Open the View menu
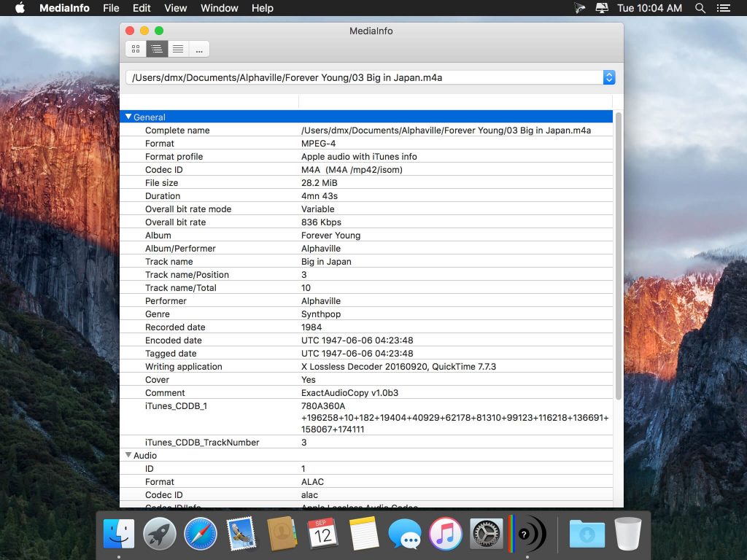Image resolution: width=747 pixels, height=560 pixels. (x=175, y=8)
